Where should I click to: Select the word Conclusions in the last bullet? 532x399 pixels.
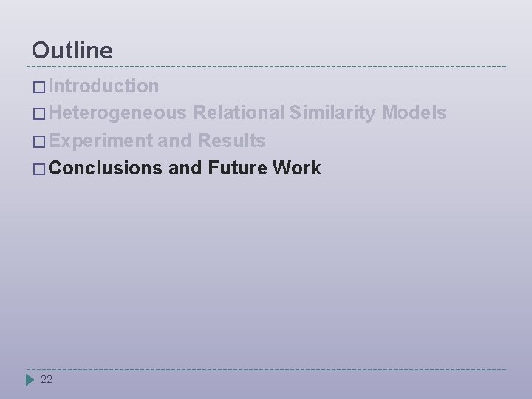(x=106, y=168)
